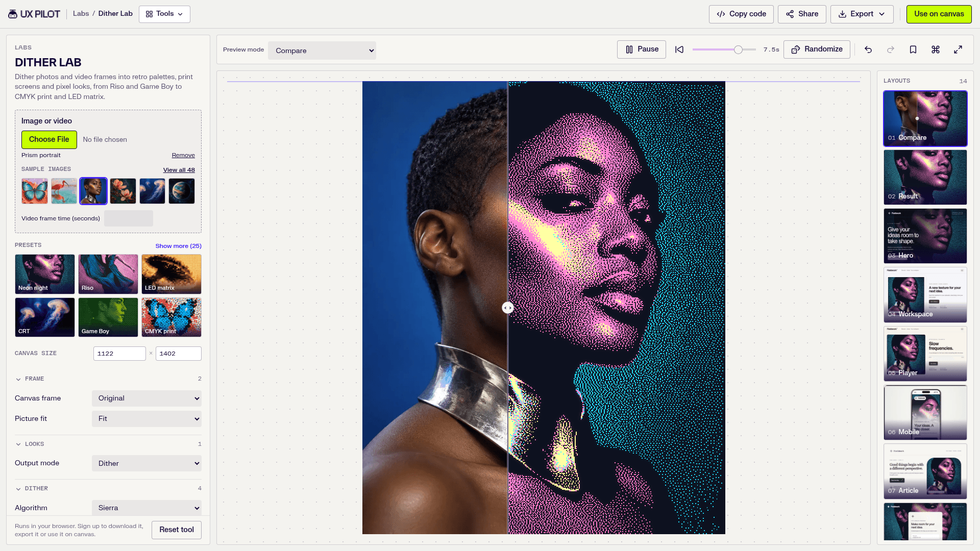
Task: Apply the CMYK print preset
Action: click(x=171, y=317)
